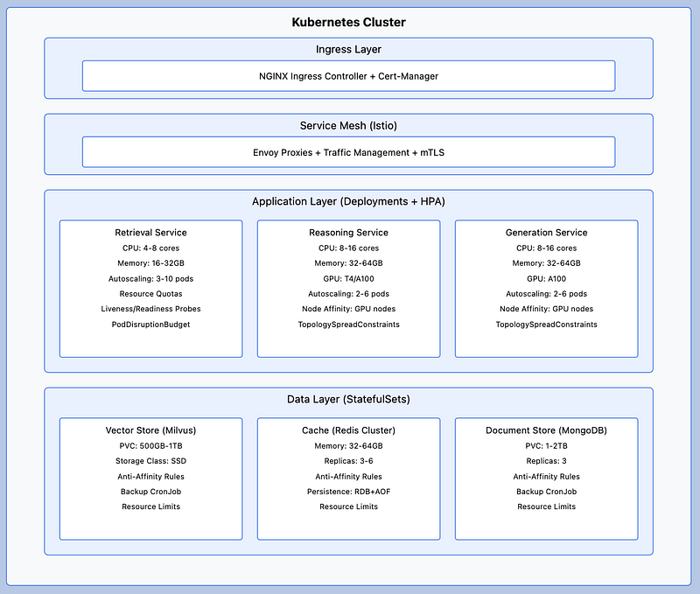Click 'NGINX Ingress Controller + Cert-Manager' box

348,76
